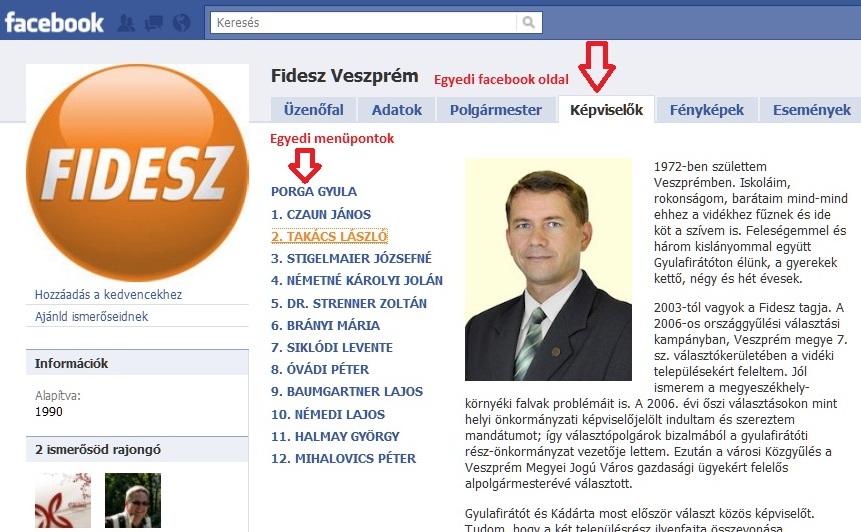This screenshot has height=532, width=861.
Task: Open 5. DR. STRENNER ZOLTÁN profile entry
Action: coord(349,303)
